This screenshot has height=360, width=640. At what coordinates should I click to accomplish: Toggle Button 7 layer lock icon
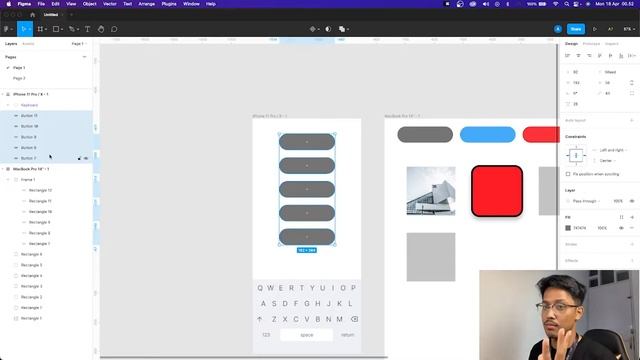79,158
